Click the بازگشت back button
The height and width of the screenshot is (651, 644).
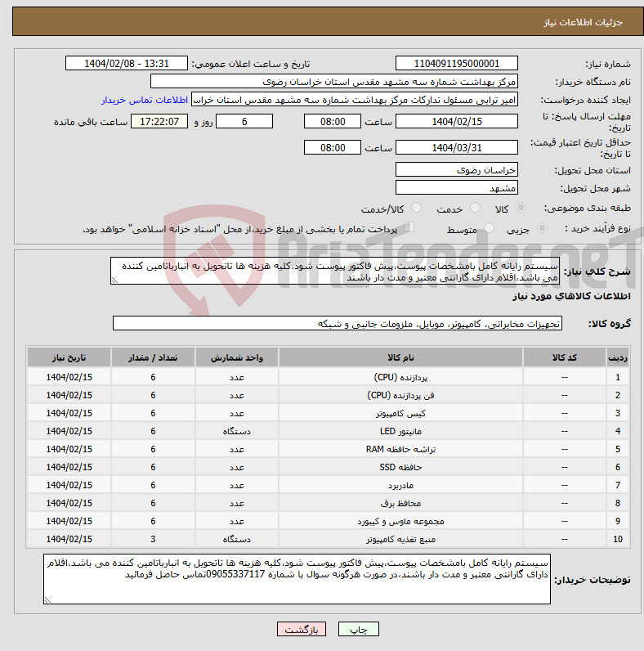pyautogui.click(x=302, y=629)
